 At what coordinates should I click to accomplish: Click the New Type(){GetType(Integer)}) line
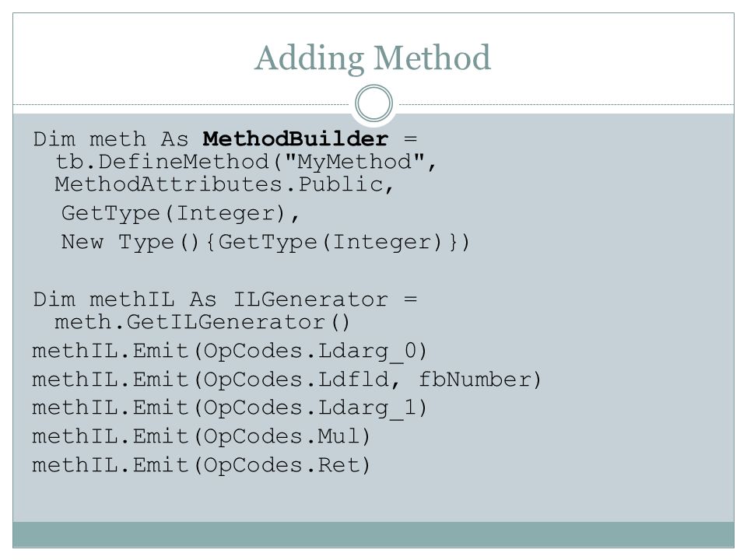click(x=265, y=242)
